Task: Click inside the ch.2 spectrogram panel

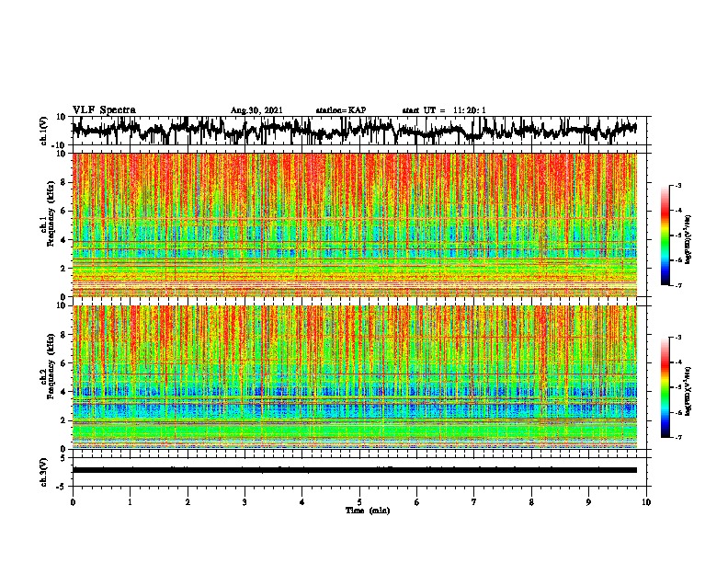Action: [355, 377]
